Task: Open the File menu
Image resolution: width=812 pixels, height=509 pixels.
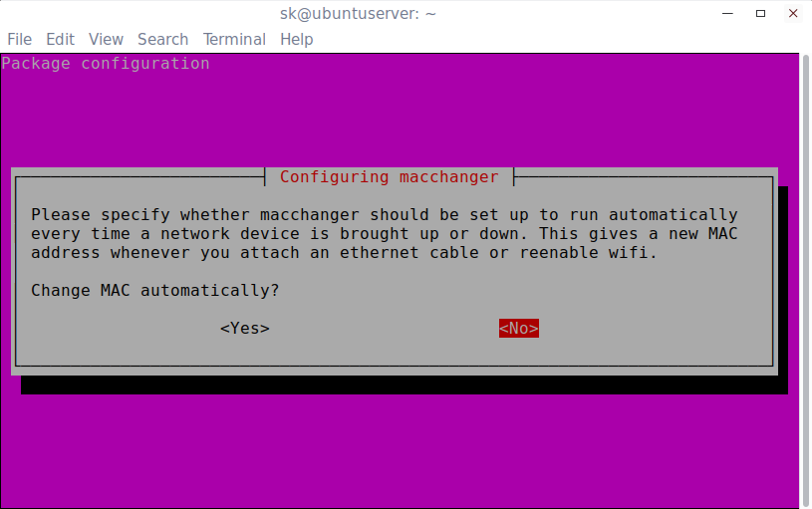Action: (20, 40)
